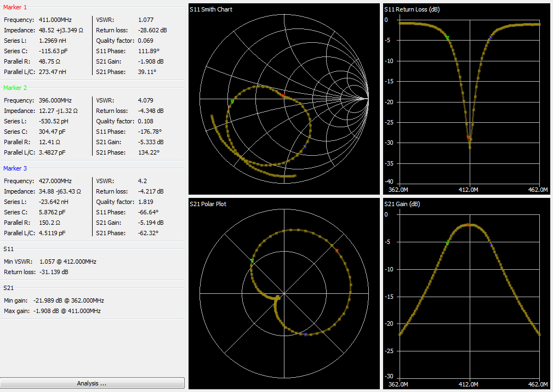553x392 pixels.
Task: Click quality factor value 0.108
Action: [x=146, y=121]
